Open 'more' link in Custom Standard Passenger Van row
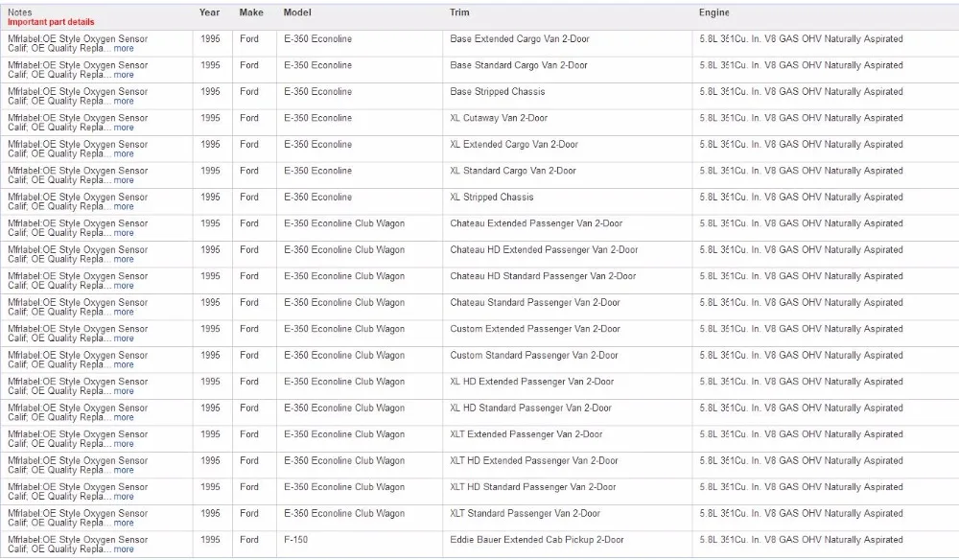Screen dimensions: 959x560 [x=124, y=364]
